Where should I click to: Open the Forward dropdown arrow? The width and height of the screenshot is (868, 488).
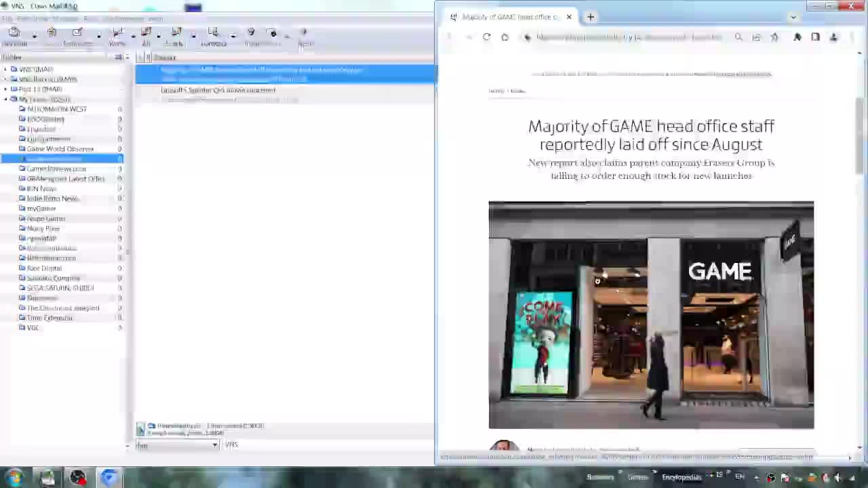[x=233, y=36]
